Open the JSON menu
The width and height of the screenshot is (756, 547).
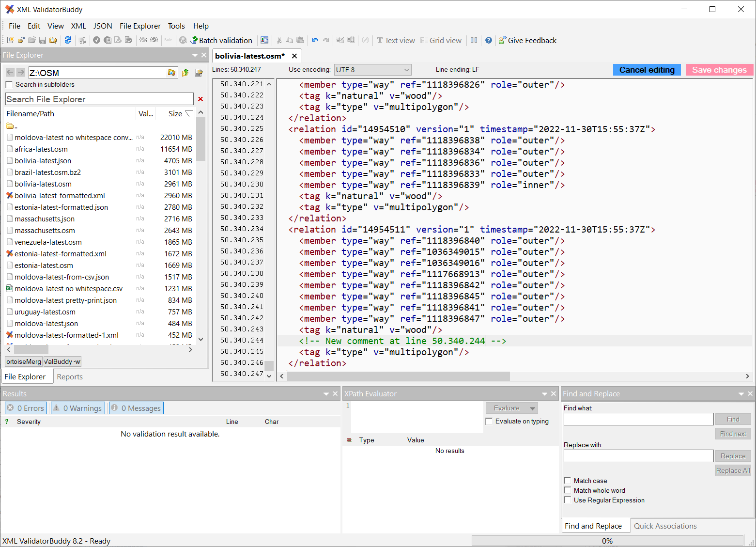[102, 26]
